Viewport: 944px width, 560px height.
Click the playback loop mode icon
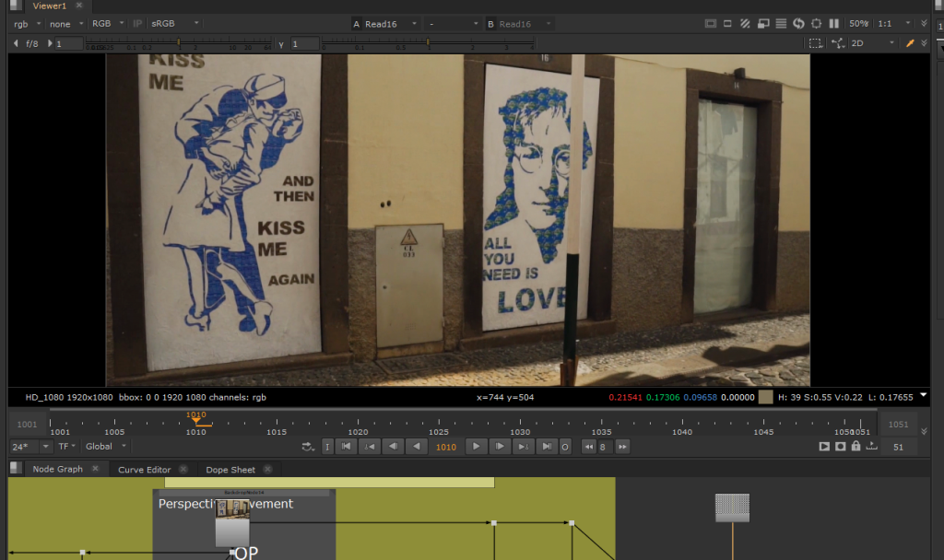pyautogui.click(x=308, y=447)
